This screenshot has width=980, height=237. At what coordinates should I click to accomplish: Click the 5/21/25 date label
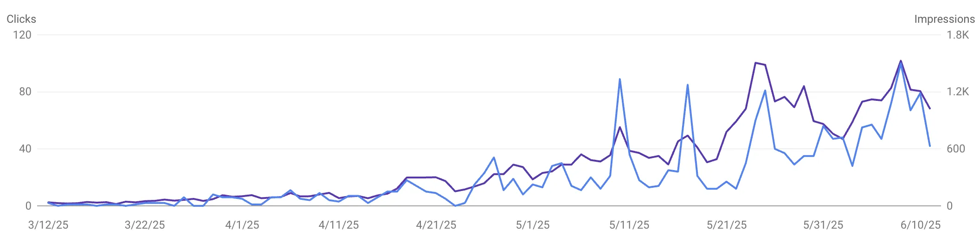(x=727, y=225)
